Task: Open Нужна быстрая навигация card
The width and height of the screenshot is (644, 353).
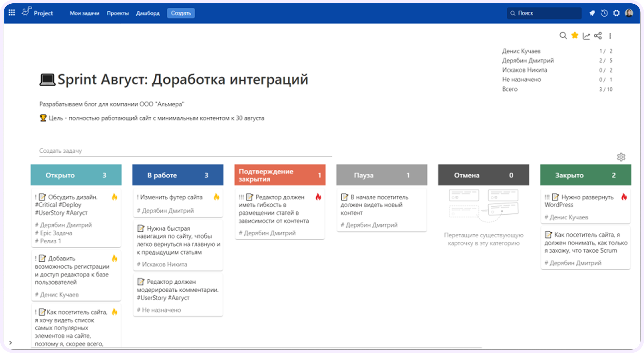Action: coord(178,245)
